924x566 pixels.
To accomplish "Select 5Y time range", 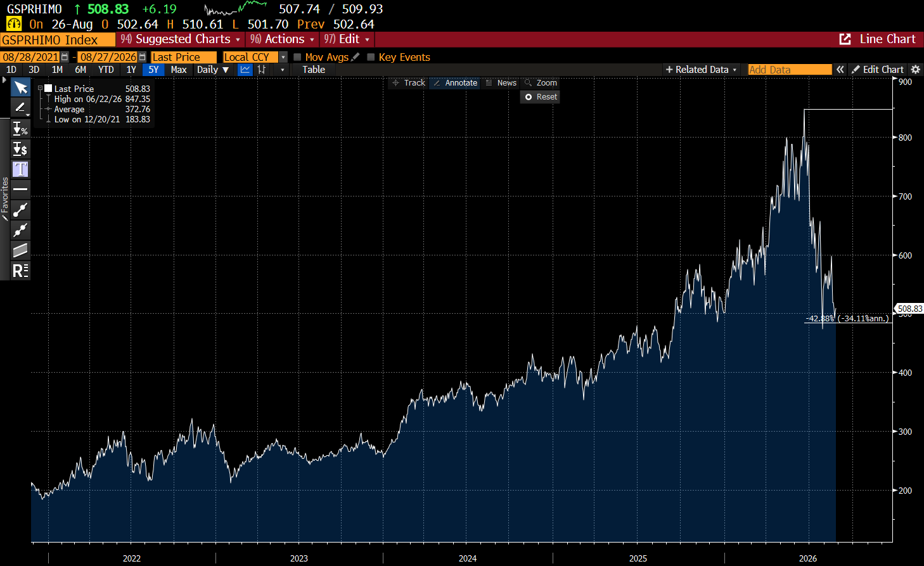I will [153, 70].
